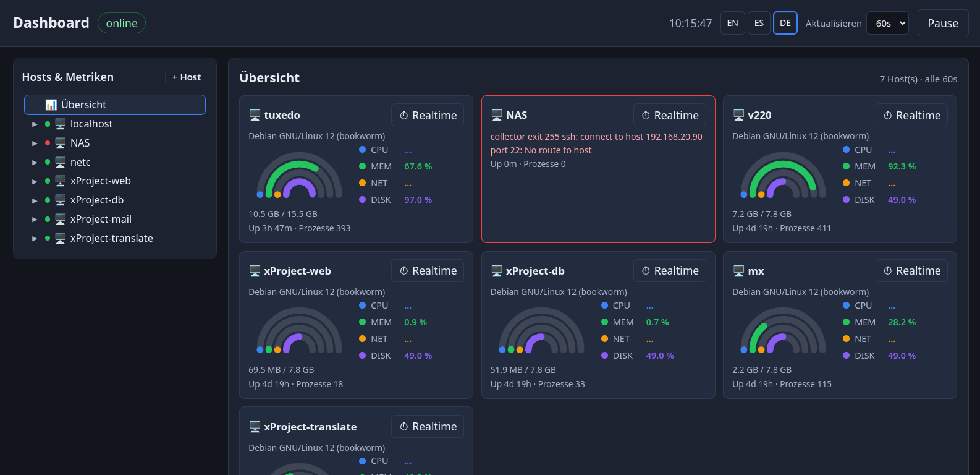Click the tuxedo DISK 97.0 % value
The height and width of the screenshot is (475, 980).
pyautogui.click(x=418, y=200)
